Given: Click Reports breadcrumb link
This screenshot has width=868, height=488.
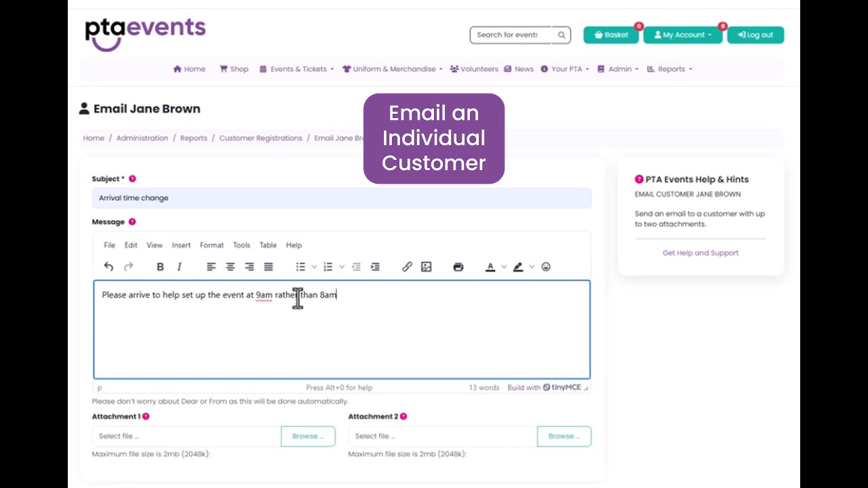Looking at the screenshot, I should click(193, 138).
